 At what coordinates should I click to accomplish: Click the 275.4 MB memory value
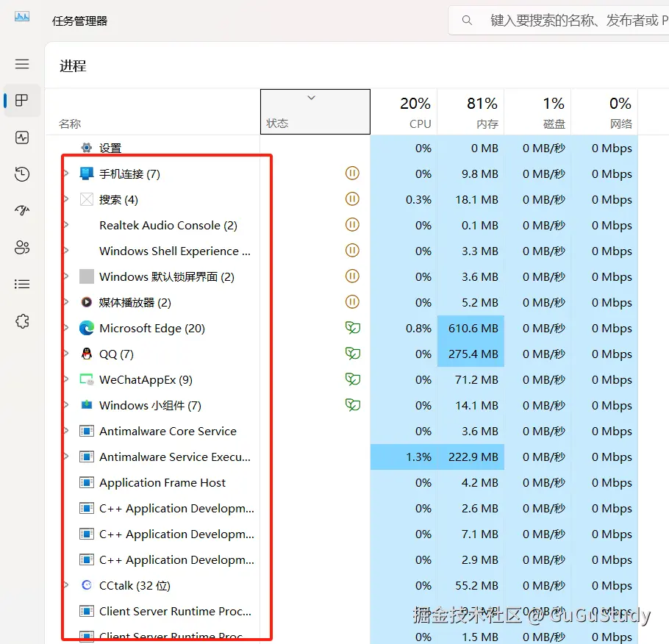point(473,354)
